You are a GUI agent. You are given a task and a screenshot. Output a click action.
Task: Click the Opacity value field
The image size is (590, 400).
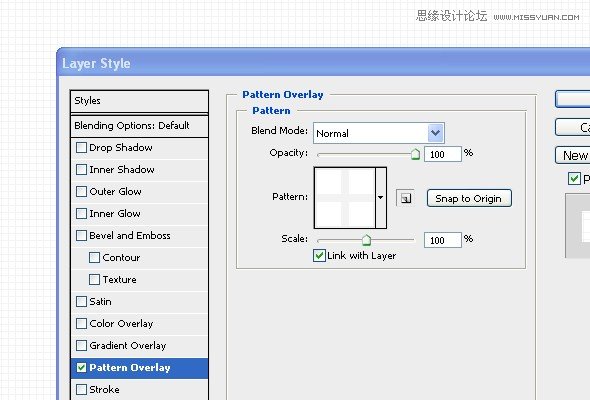(442, 154)
